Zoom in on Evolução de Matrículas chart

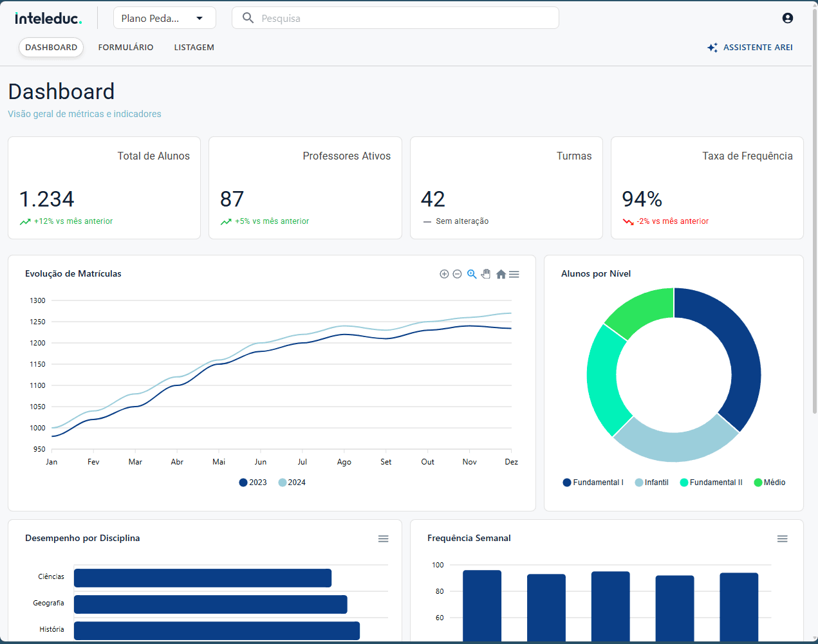click(x=444, y=274)
